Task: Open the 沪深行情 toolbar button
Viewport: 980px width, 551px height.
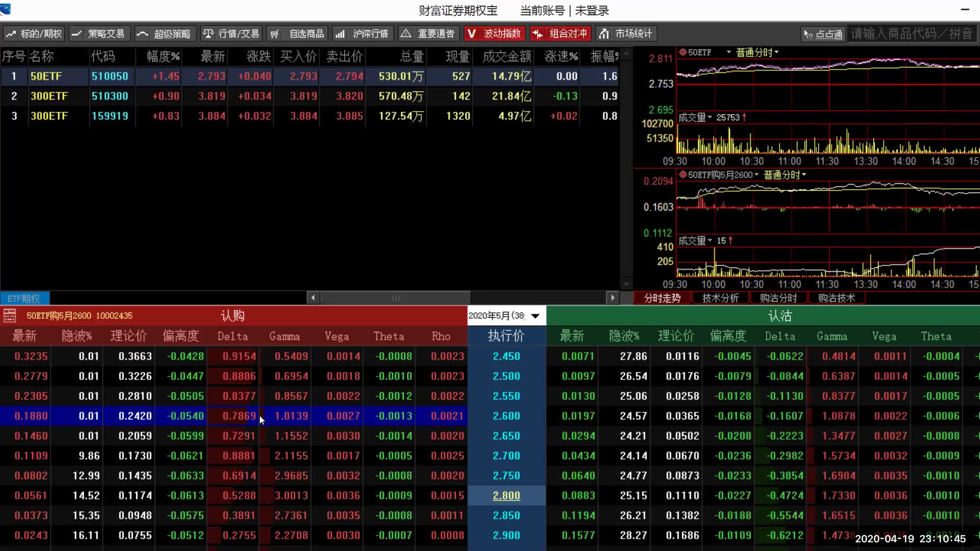Action: [x=363, y=34]
